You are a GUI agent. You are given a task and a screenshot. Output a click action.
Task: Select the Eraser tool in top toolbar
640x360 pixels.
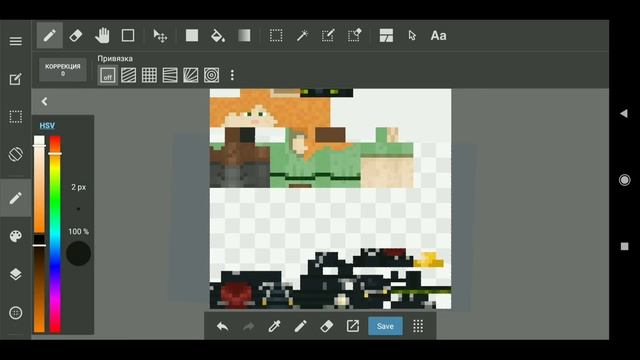click(76, 36)
